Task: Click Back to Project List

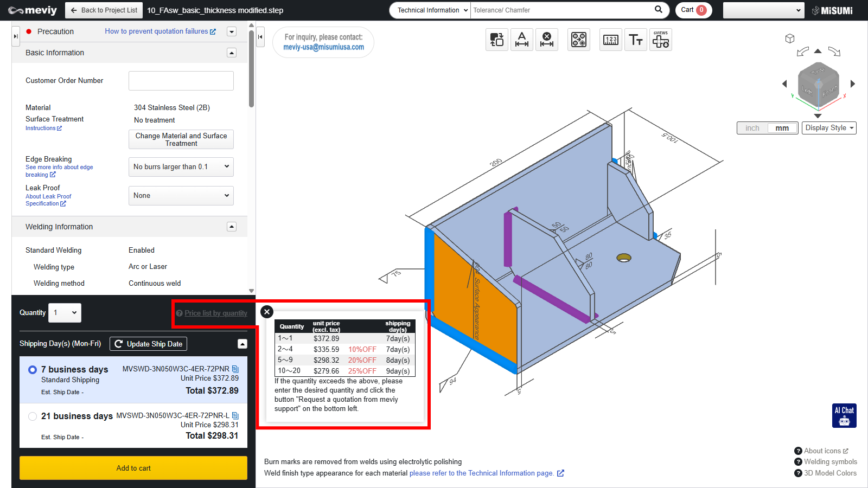Action: (104, 10)
